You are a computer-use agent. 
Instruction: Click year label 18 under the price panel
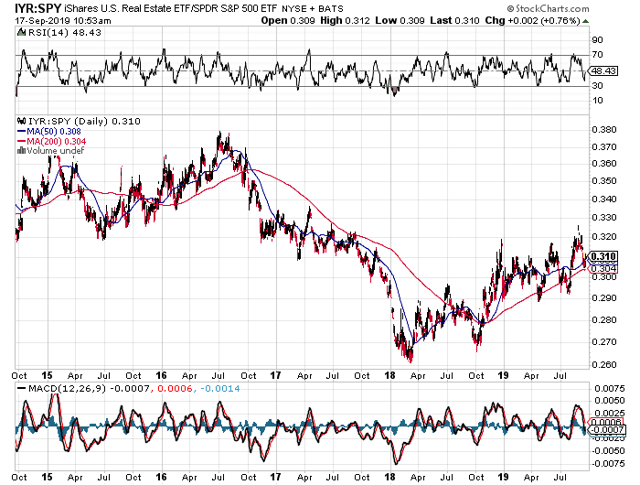tap(390, 375)
